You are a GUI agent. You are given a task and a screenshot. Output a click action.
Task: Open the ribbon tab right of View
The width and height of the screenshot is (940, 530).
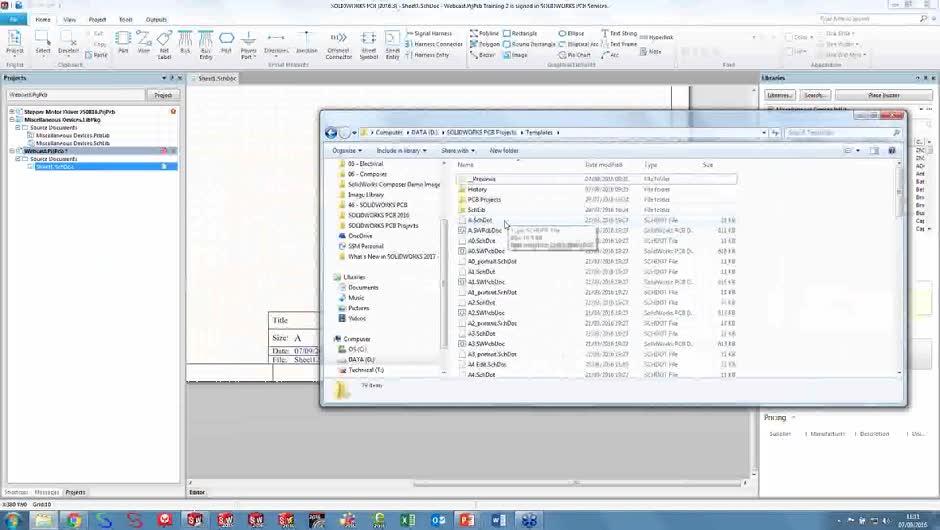(x=97, y=19)
